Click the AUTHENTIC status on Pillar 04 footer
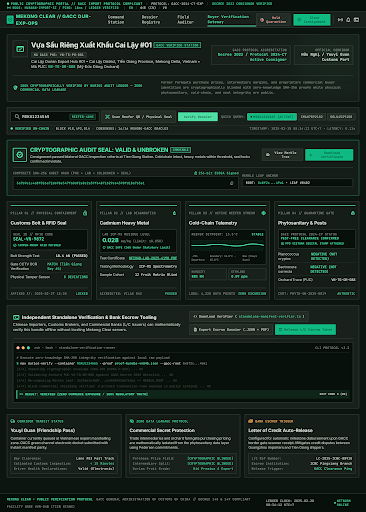This screenshot has width=366, height=512. tap(346, 294)
